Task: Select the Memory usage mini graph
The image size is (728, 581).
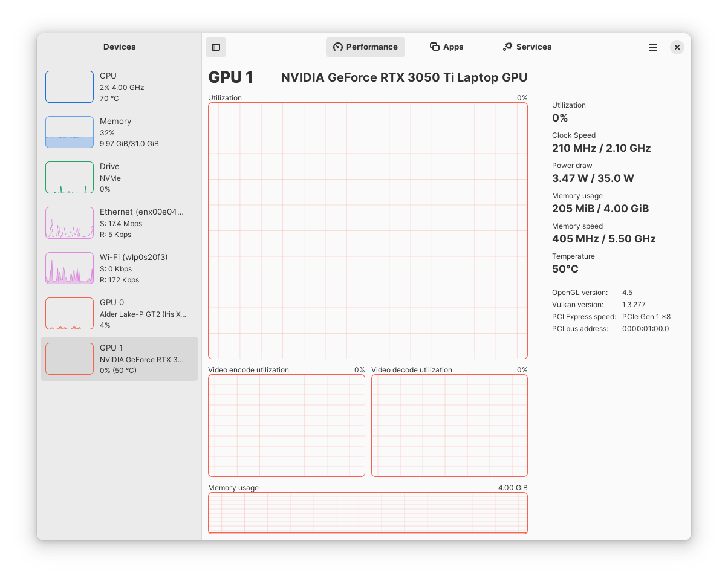Action: coord(70,132)
